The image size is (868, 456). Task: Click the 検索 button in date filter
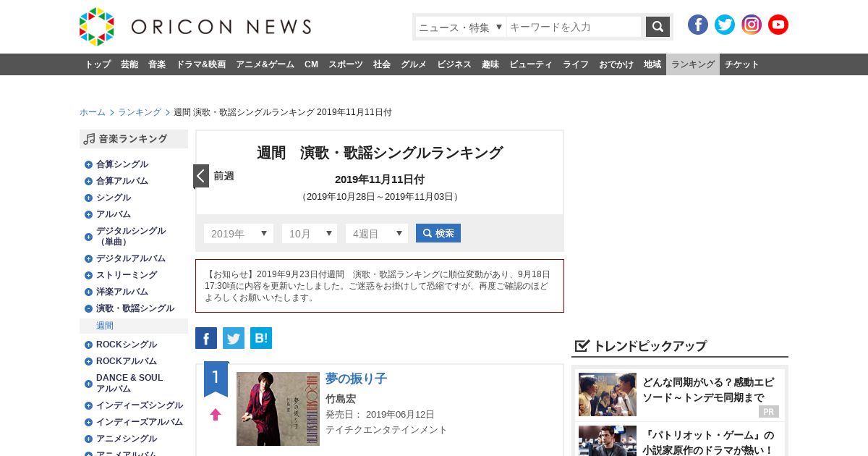click(438, 233)
